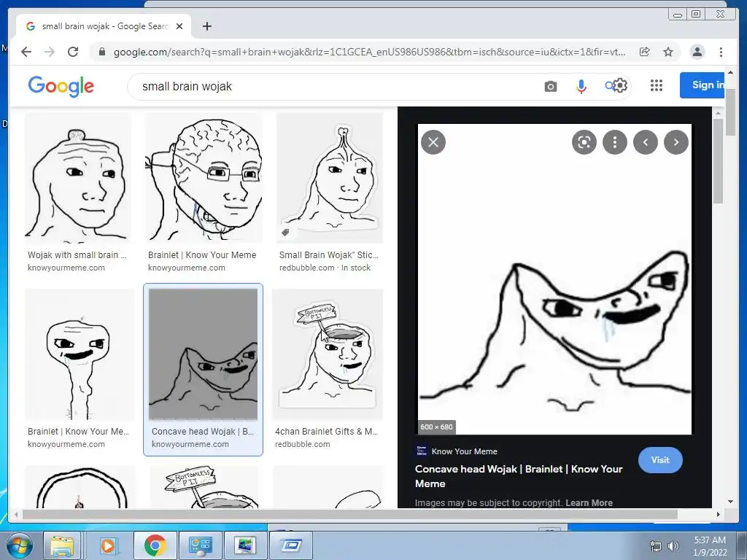This screenshot has width=747, height=560.
Task: Close the image preview panel
Action: point(433,142)
